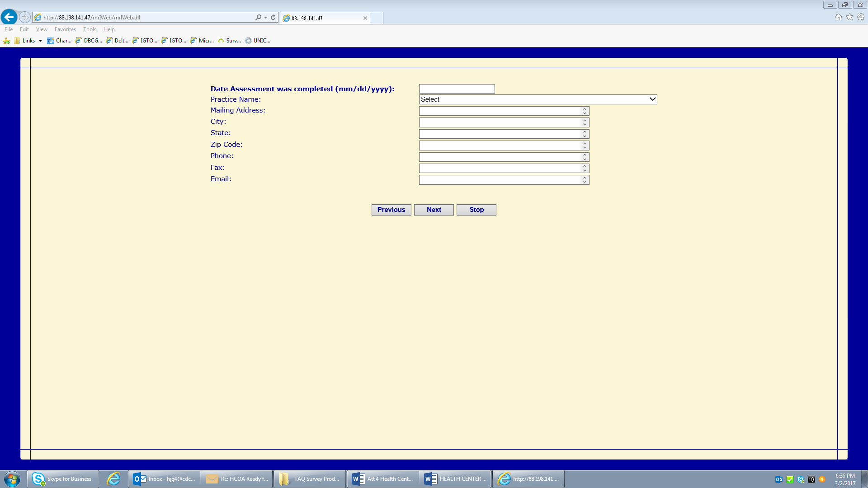
Task: Open Skype for Business from taskbar
Action: (63, 479)
